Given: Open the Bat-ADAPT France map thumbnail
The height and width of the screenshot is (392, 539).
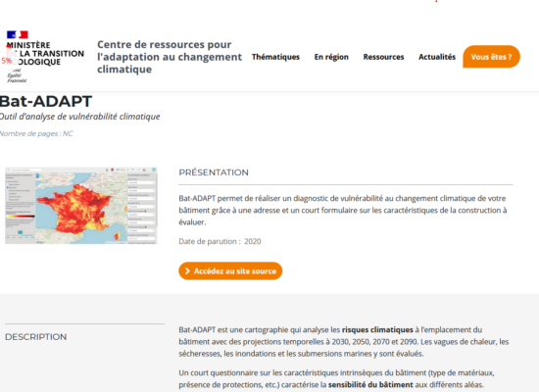Looking at the screenshot, I should click(x=81, y=206).
